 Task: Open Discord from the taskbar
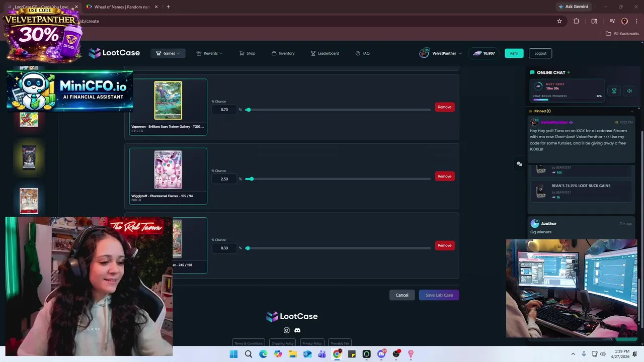(381, 354)
